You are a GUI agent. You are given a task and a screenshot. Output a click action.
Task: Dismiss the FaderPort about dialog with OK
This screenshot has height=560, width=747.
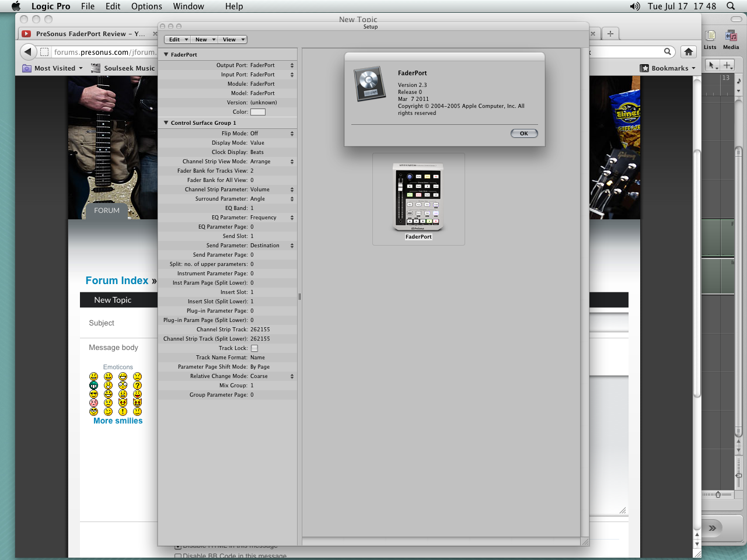(524, 134)
